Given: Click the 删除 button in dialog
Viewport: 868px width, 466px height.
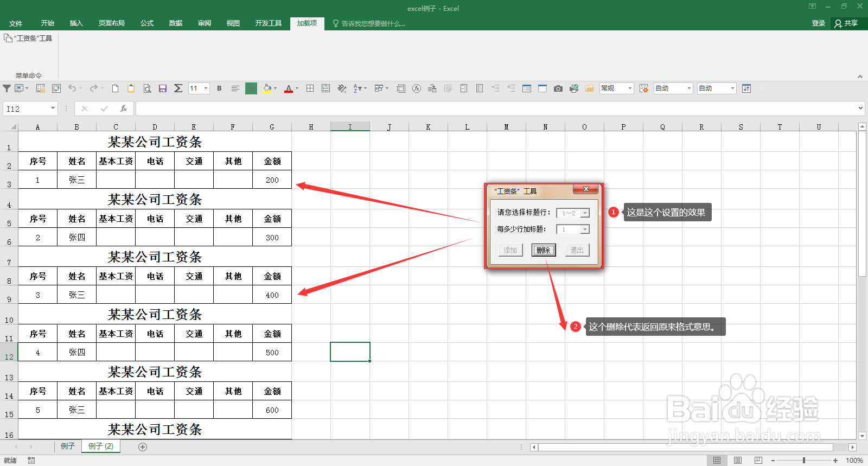Looking at the screenshot, I should [x=544, y=250].
